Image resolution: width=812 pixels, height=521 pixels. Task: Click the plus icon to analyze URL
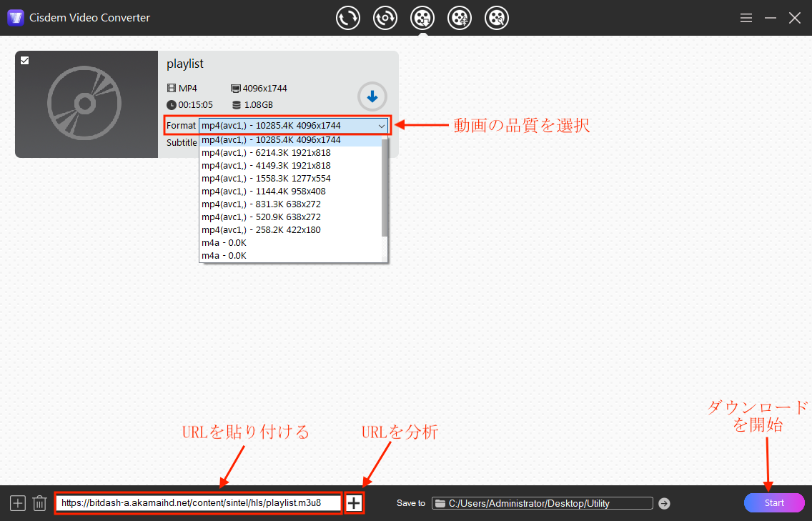(354, 503)
